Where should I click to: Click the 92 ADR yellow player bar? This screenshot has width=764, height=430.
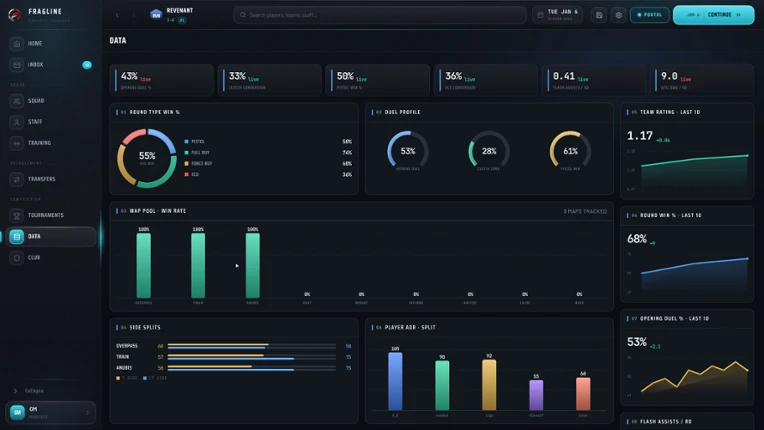click(489, 385)
